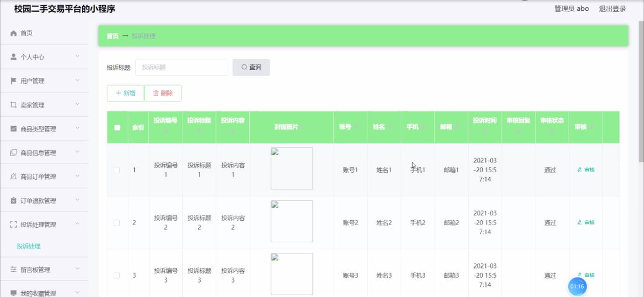The width and height of the screenshot is (644, 297).
Task: Click the 投诉标题 search input field
Action: (181, 67)
